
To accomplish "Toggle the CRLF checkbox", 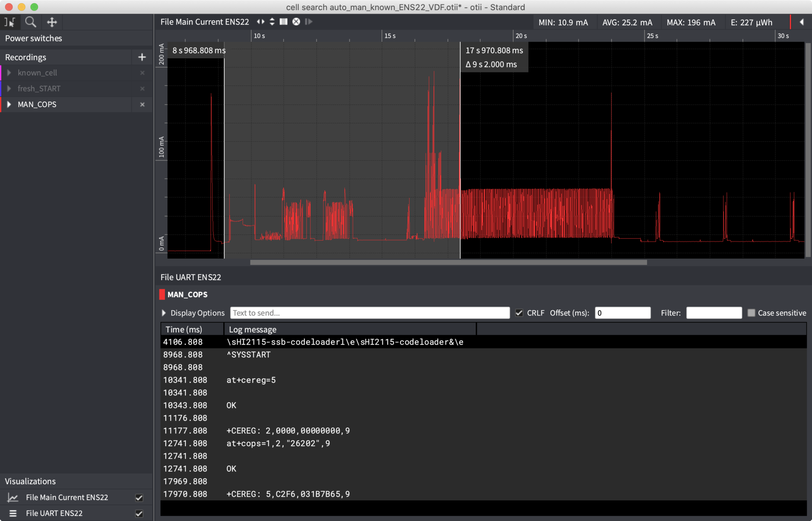I will pos(519,313).
